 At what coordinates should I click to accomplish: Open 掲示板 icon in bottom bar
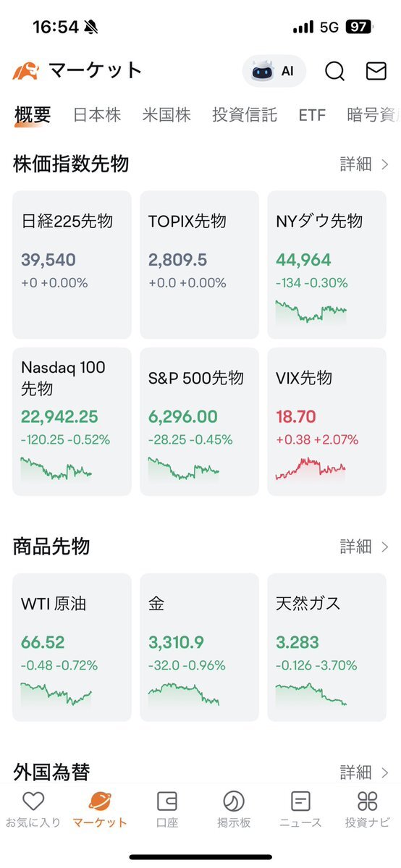click(x=234, y=801)
